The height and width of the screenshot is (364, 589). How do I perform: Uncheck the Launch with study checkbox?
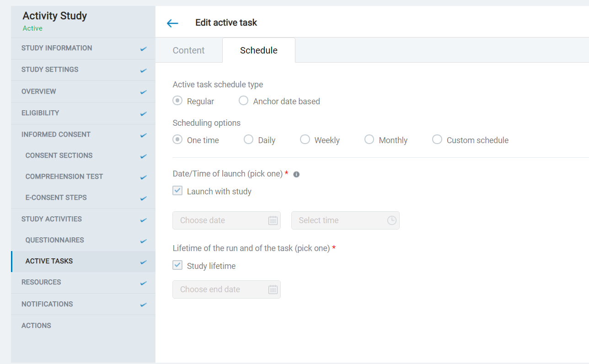[177, 190]
